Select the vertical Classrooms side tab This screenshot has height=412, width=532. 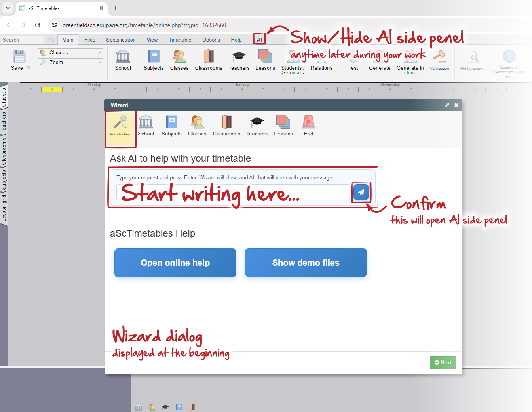(x=4, y=151)
